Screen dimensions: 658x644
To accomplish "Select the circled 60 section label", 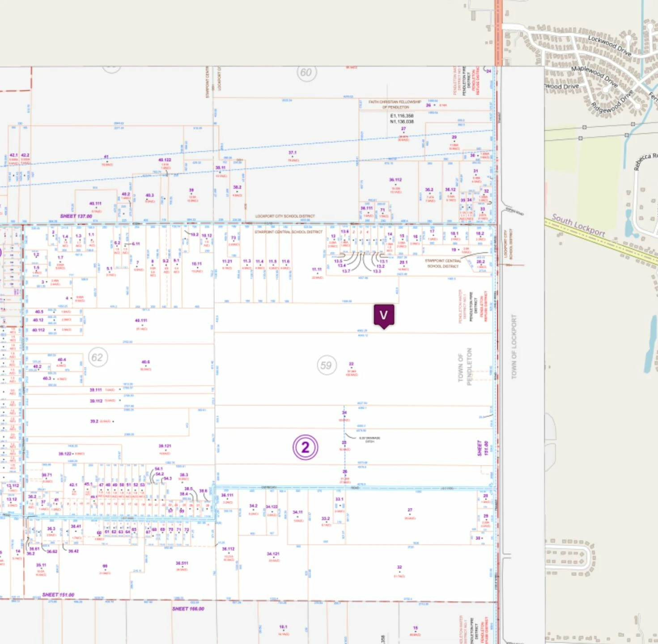I will (x=306, y=72).
